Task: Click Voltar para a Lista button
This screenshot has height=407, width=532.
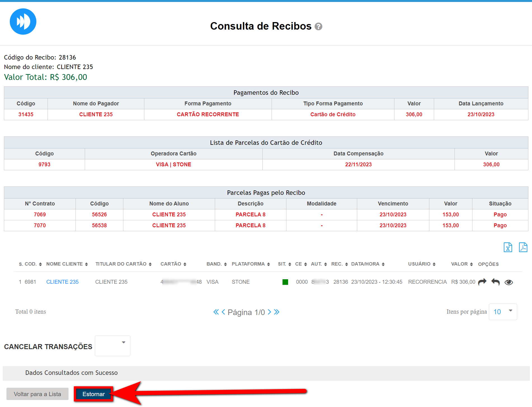Action: (x=37, y=394)
